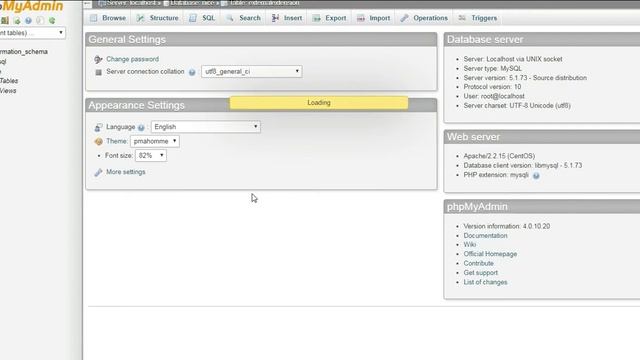The image size is (640, 360).
Task: Open the Language dropdown showing English
Action: coord(206,127)
